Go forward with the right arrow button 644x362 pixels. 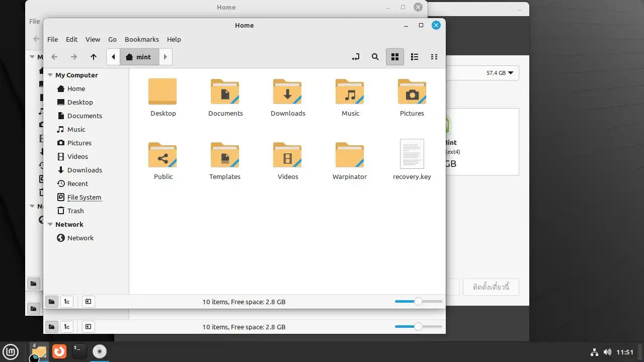pyautogui.click(x=73, y=57)
